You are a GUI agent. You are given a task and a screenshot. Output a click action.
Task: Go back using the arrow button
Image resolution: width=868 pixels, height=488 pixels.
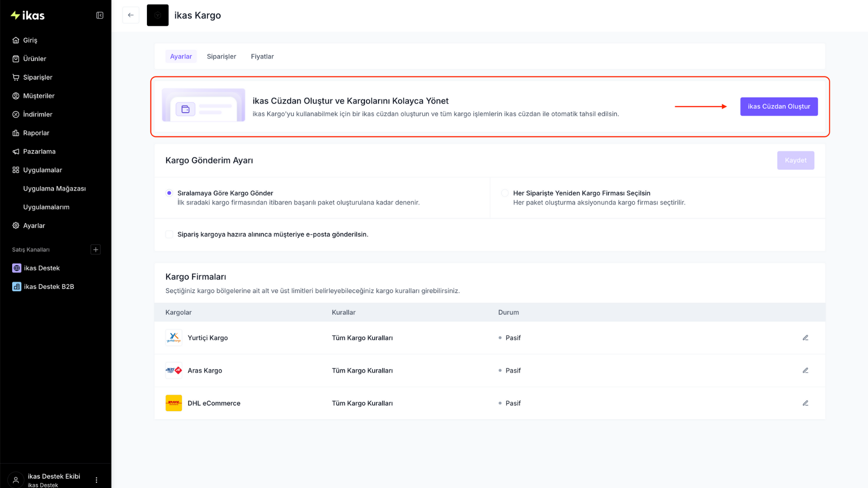(x=131, y=15)
